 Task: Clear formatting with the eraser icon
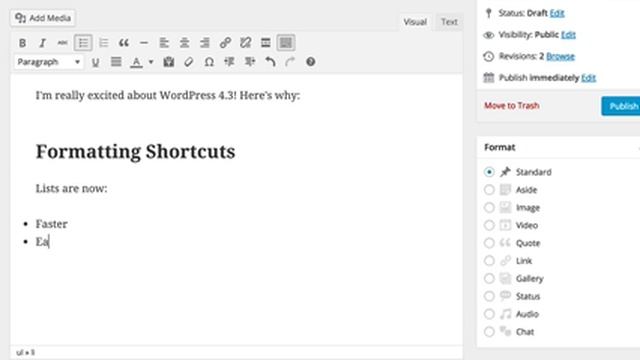tap(189, 62)
